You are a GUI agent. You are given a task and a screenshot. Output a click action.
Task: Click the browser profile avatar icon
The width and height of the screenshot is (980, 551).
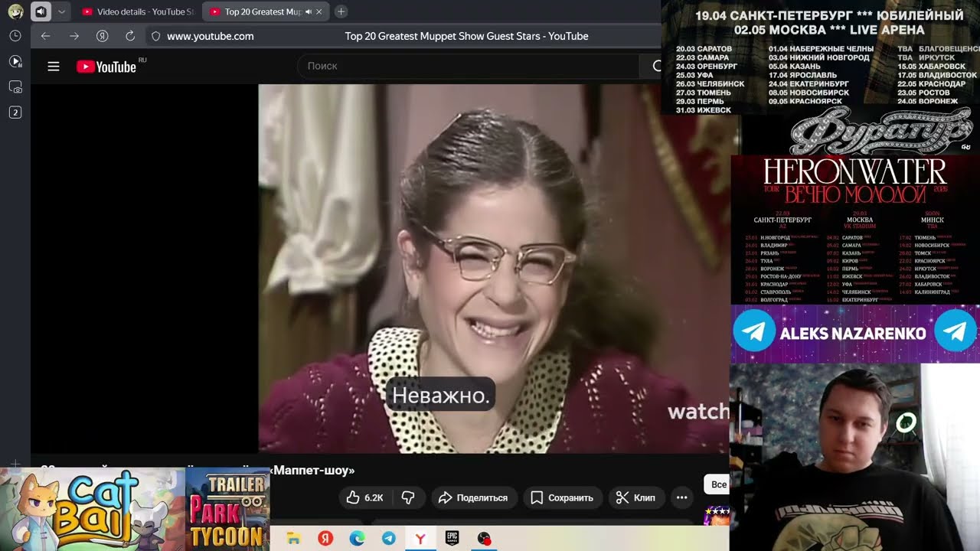tap(15, 11)
